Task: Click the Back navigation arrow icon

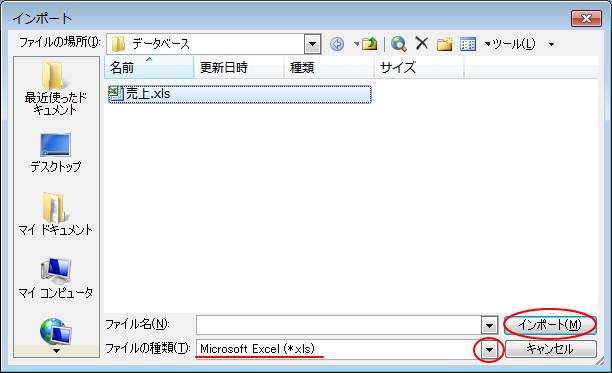Action: tap(337, 44)
